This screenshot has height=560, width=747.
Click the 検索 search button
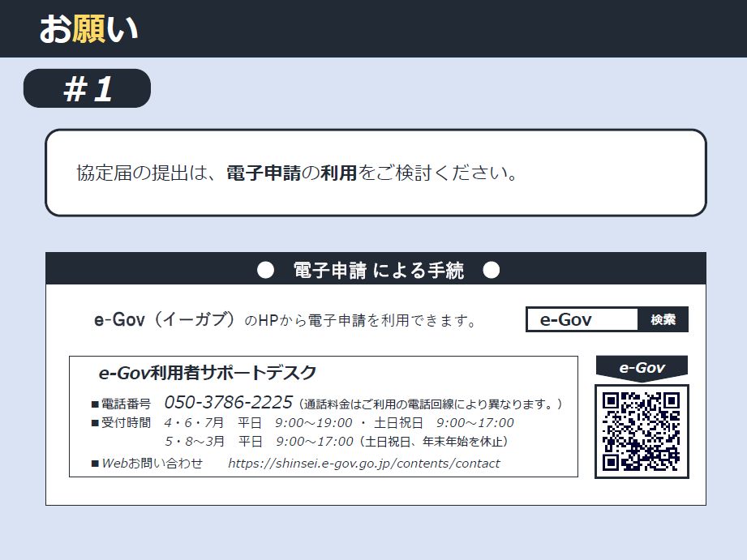click(663, 320)
